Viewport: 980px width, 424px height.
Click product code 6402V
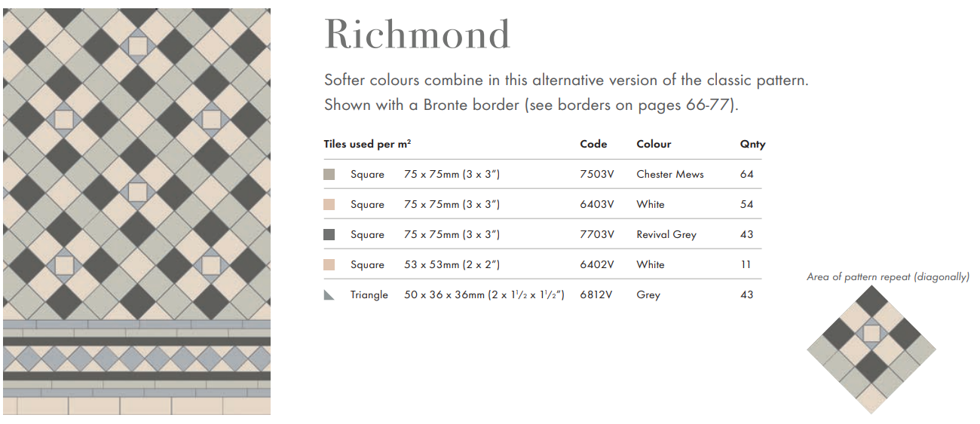click(x=597, y=265)
